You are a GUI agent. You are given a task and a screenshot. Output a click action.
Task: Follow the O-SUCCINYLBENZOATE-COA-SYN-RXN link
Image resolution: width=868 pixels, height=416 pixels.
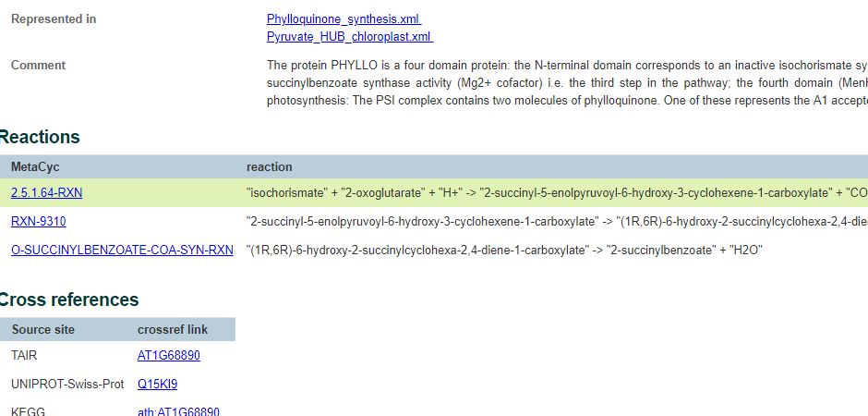pyautogui.click(x=122, y=251)
